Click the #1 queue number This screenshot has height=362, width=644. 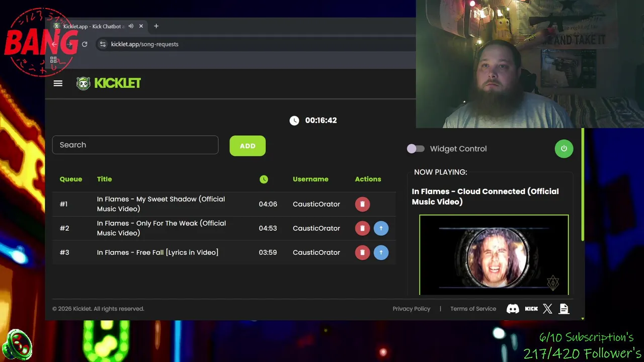[x=63, y=204]
